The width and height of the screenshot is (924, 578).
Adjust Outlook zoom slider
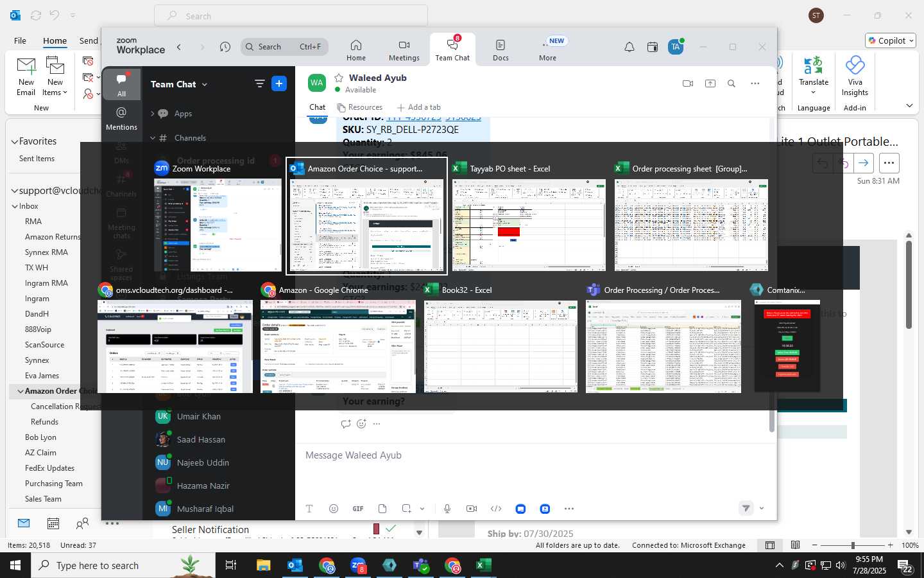click(x=853, y=545)
